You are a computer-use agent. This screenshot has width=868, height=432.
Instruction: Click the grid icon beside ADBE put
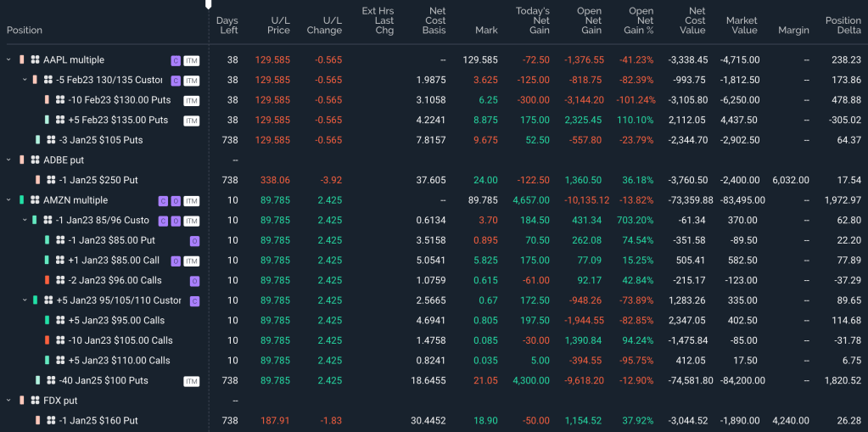click(35, 160)
